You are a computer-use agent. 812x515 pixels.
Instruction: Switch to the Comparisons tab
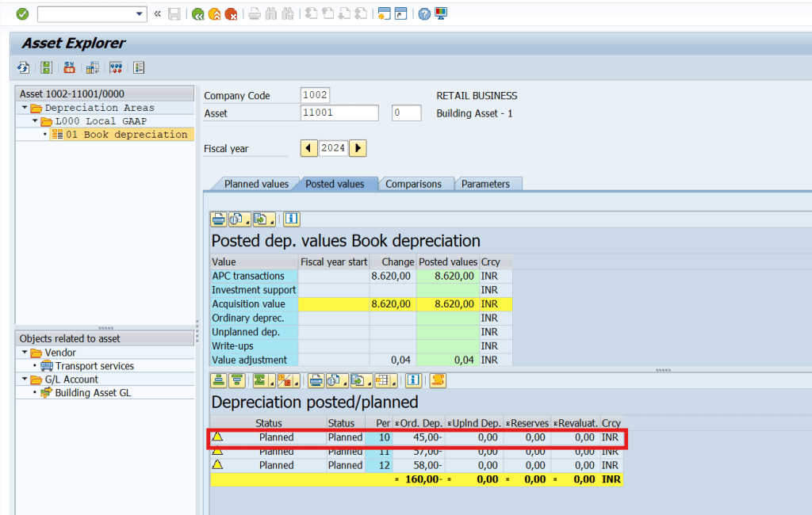pyautogui.click(x=416, y=183)
